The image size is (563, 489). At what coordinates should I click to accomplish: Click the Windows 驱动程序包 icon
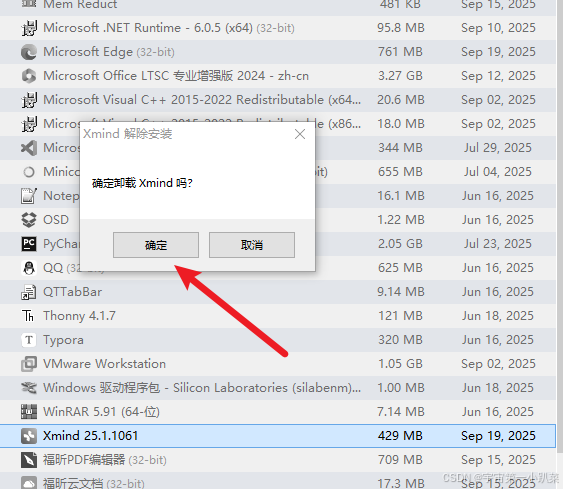(29, 388)
